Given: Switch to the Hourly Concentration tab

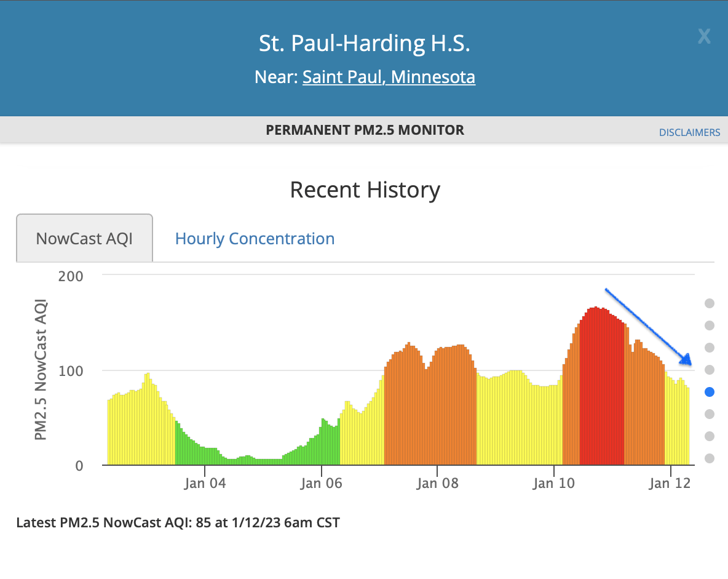Looking at the screenshot, I should point(255,239).
